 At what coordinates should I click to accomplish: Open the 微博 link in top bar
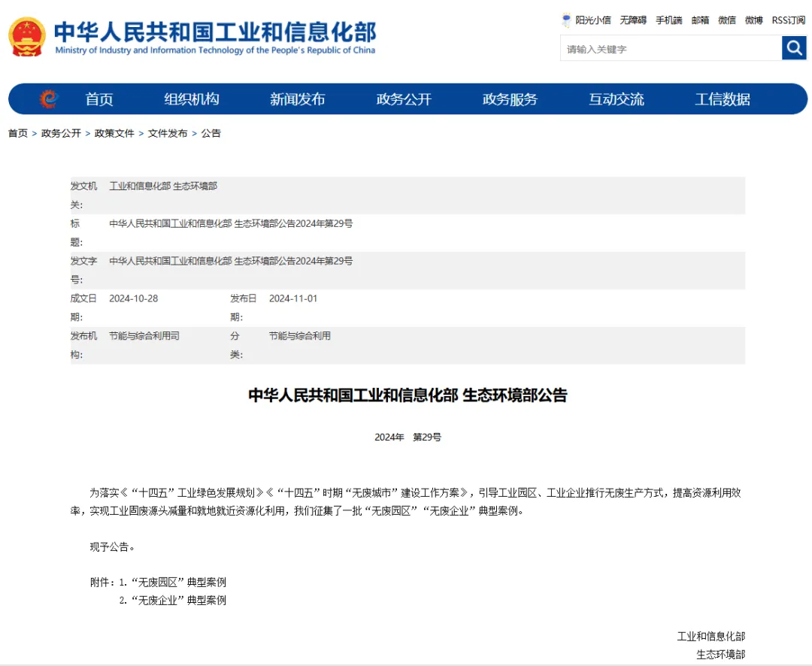tap(753, 20)
